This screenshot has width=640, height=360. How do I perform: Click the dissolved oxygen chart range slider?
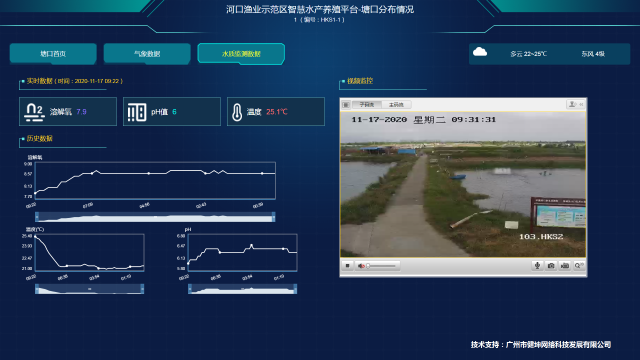coord(155,217)
